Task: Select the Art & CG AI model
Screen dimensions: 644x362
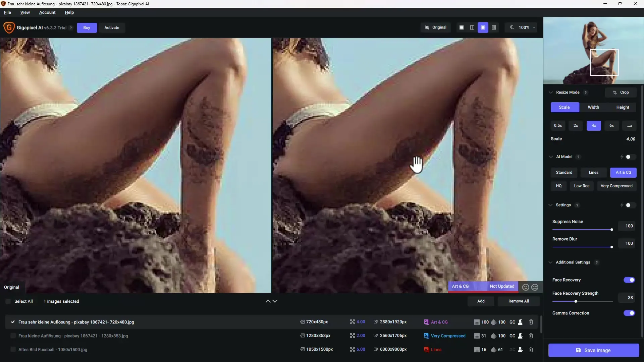Action: pyautogui.click(x=624, y=172)
